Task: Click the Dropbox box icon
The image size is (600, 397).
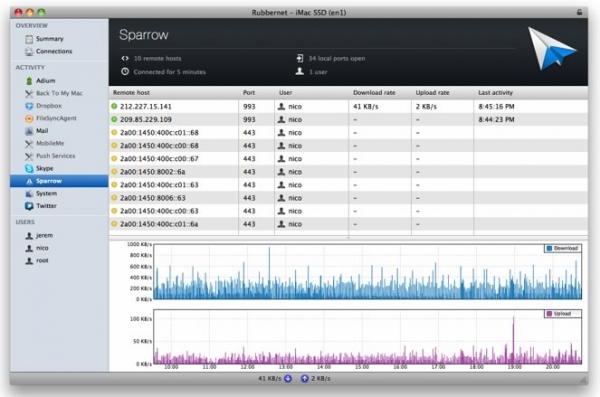Action: (x=29, y=106)
